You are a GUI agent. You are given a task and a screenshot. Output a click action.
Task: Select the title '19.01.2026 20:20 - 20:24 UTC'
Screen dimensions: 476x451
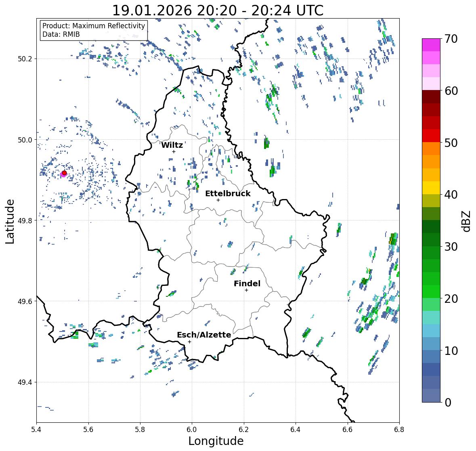click(218, 10)
